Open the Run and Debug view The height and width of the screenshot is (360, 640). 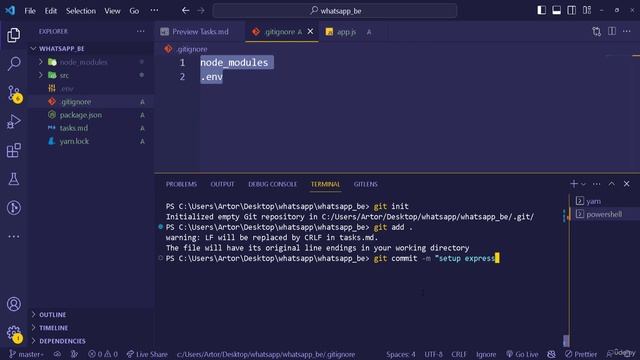(13, 122)
